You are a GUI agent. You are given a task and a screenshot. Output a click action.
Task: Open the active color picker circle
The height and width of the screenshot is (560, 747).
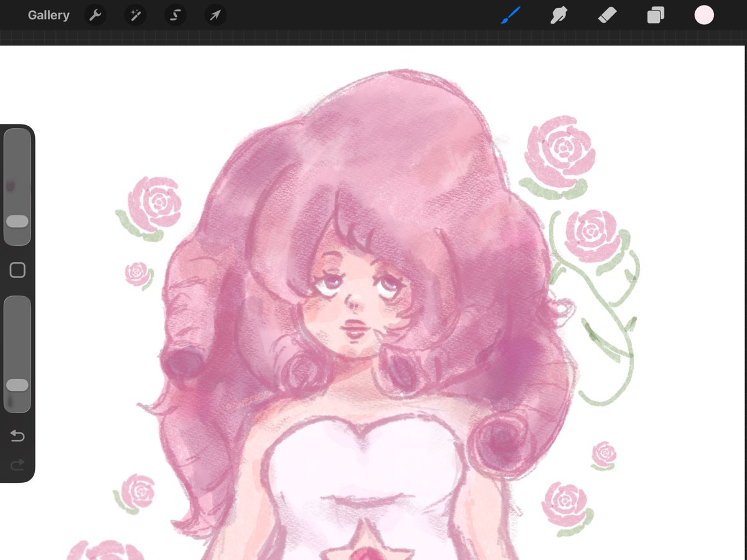point(704,15)
